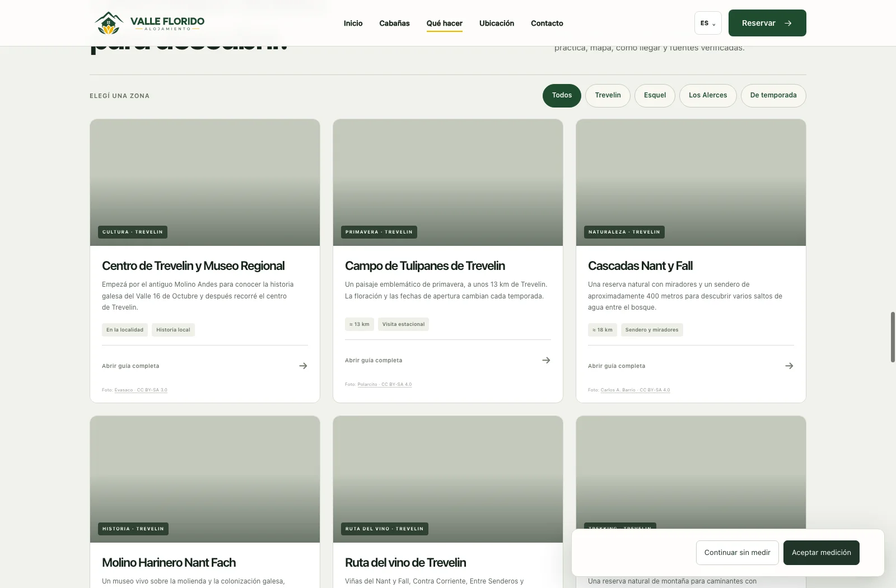
Task: Open the Contacto page
Action: (x=547, y=23)
